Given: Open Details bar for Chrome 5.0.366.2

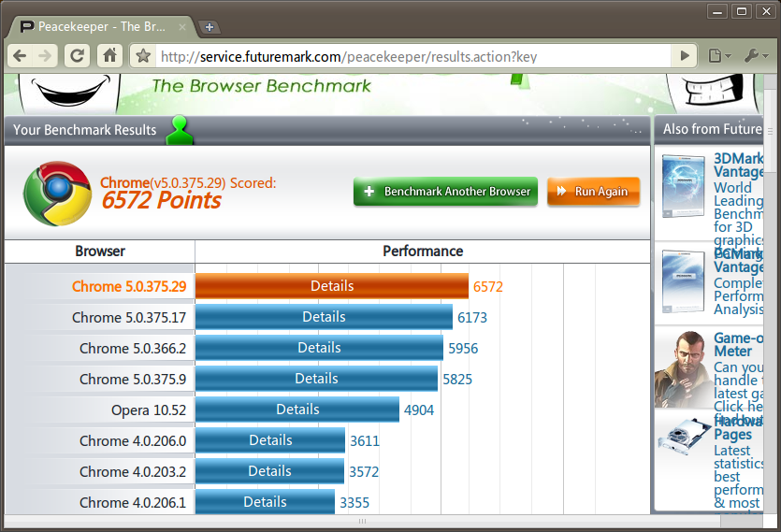Looking at the screenshot, I should click(319, 348).
